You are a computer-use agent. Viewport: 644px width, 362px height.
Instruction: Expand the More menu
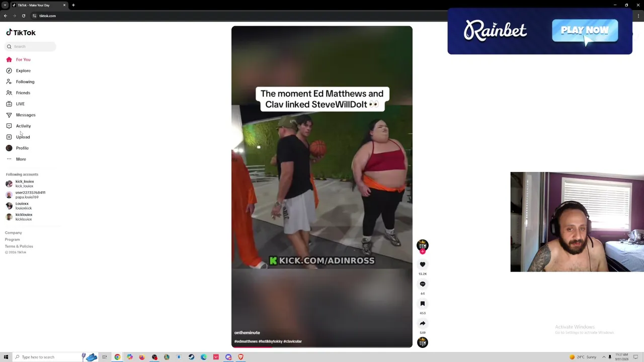16,159
